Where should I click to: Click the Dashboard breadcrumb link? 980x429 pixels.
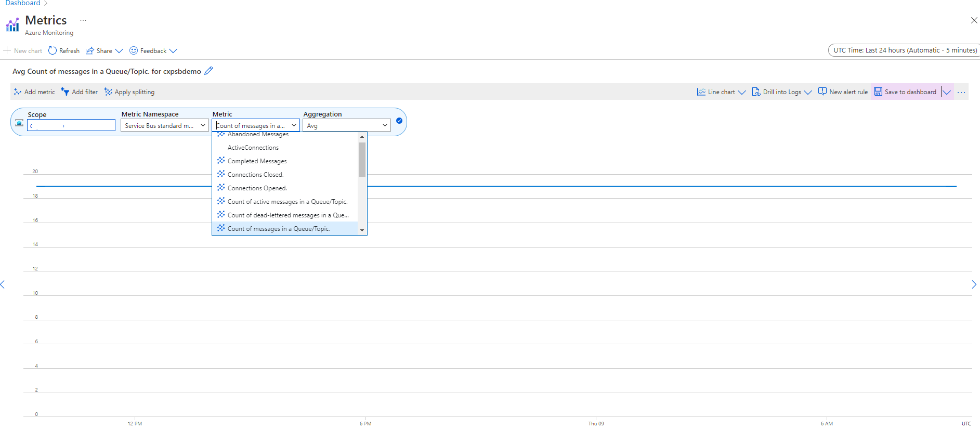(22, 3)
